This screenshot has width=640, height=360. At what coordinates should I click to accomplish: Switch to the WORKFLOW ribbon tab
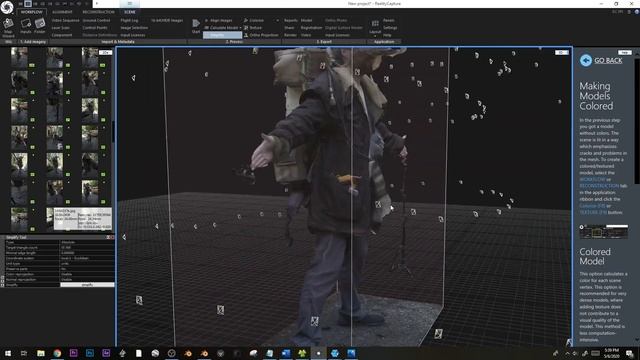[x=31, y=12]
